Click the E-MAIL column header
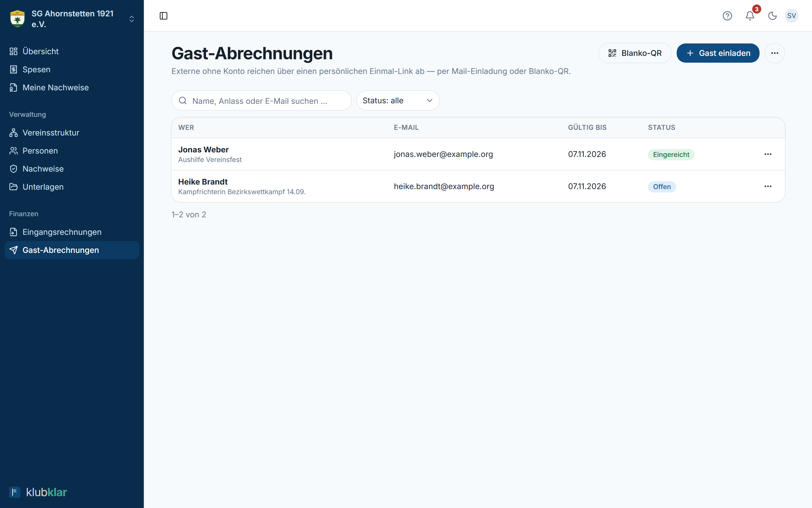812x508 pixels. pos(406,128)
